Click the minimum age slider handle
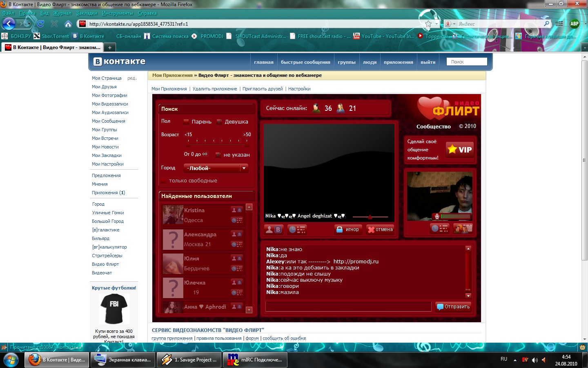 188,145
